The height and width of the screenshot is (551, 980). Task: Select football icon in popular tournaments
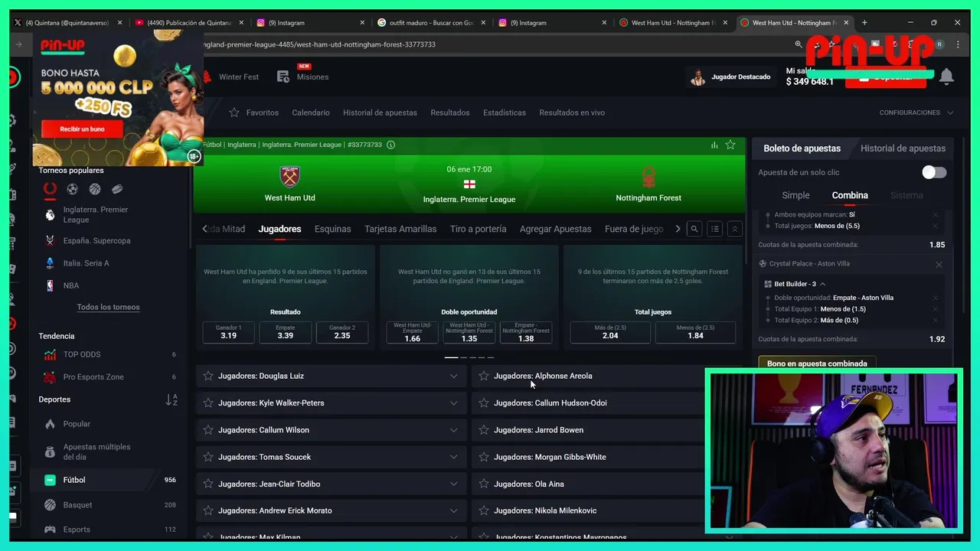[72, 189]
